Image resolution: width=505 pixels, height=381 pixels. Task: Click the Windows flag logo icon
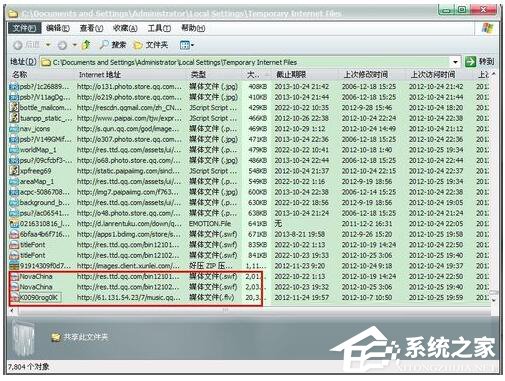(x=487, y=28)
